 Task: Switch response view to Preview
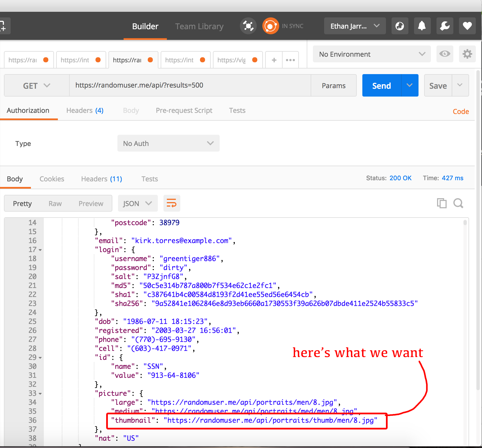[91, 203]
